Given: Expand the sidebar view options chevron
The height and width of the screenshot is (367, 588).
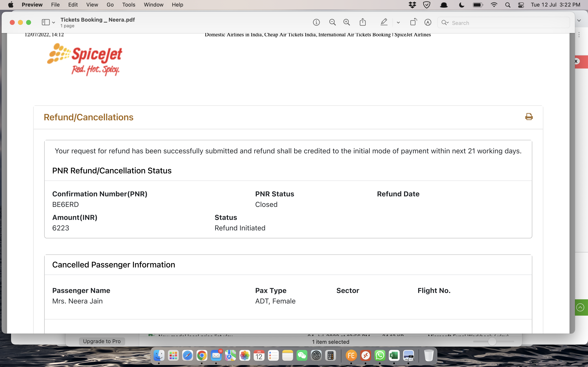Looking at the screenshot, I should (x=53, y=23).
